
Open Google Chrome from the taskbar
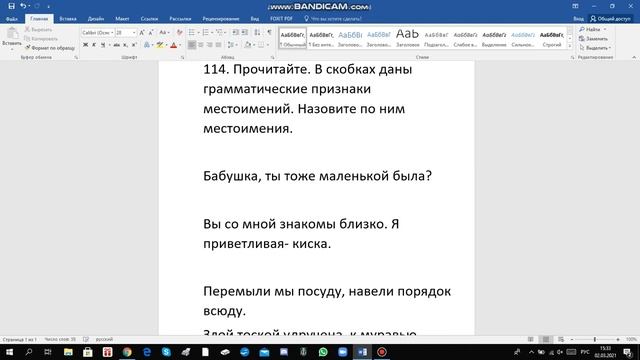coord(127,352)
